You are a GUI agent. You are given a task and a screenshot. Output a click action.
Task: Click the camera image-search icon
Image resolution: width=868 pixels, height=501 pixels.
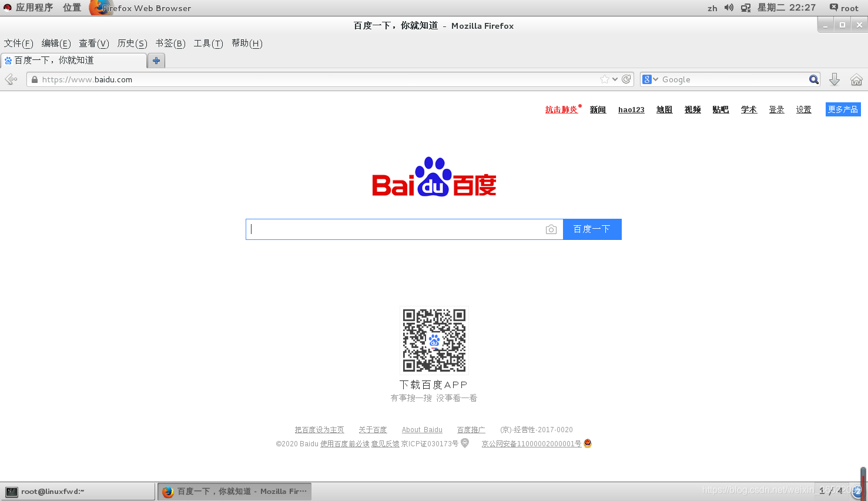pos(551,229)
